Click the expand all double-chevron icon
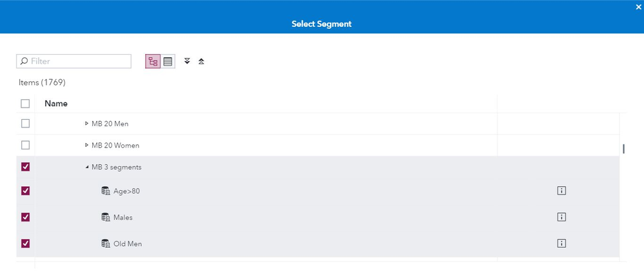Viewport: 644px width, 273px height. (x=187, y=61)
